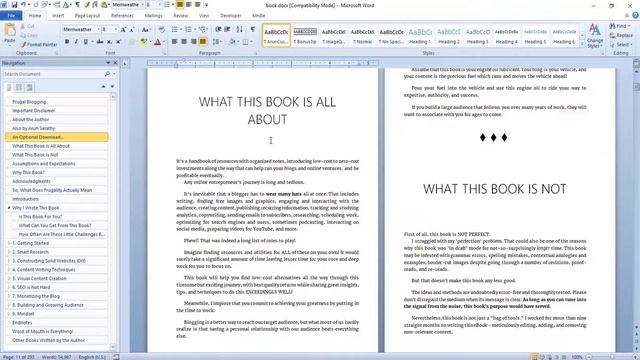Click the Change Styles button
The height and width of the screenshot is (360, 640).
595,36
